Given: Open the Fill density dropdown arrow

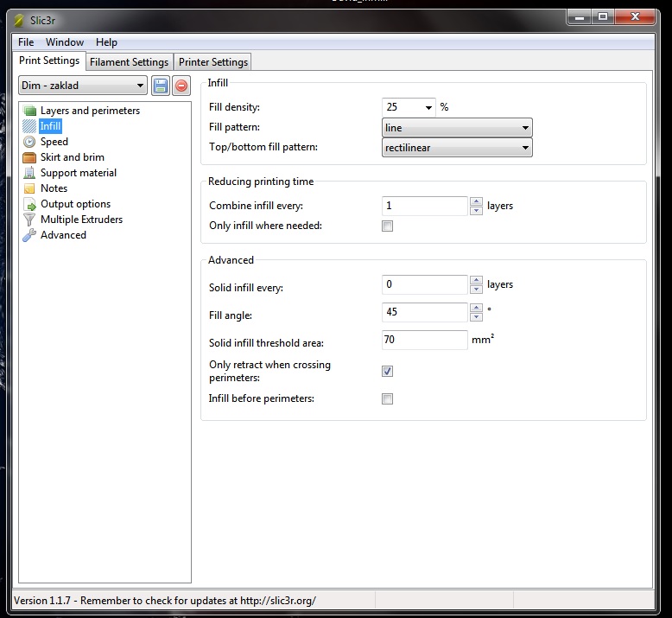Looking at the screenshot, I should tap(428, 108).
